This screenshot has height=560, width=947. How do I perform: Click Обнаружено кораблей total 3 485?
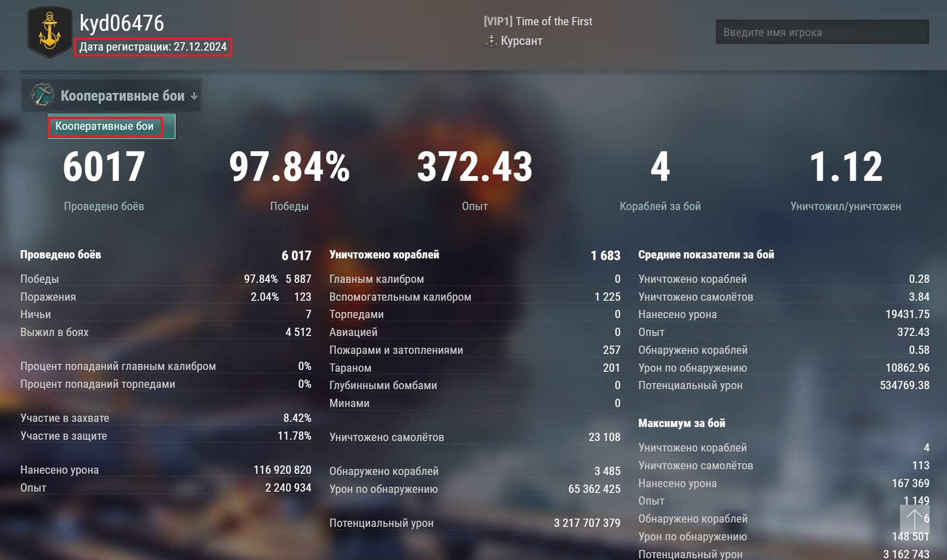607,471
